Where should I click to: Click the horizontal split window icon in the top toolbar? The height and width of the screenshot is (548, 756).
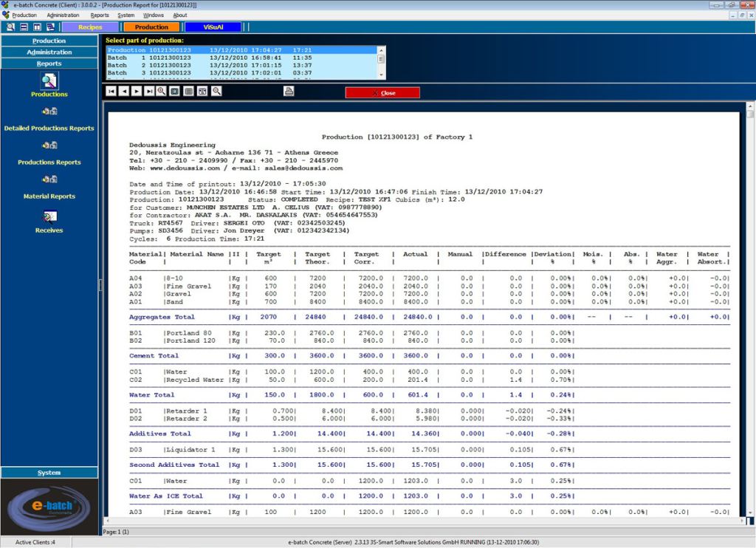point(24,27)
